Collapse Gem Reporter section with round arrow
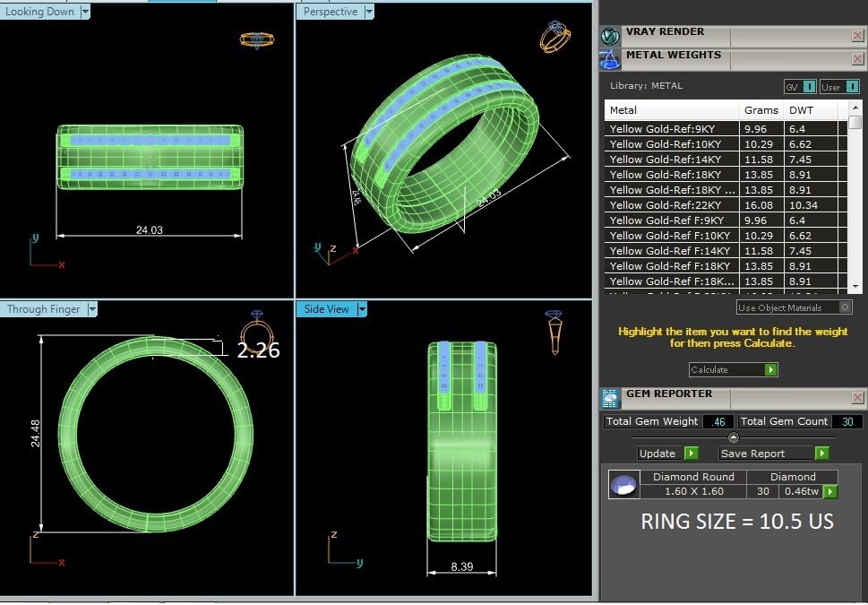The height and width of the screenshot is (605, 868). pyautogui.click(x=734, y=437)
